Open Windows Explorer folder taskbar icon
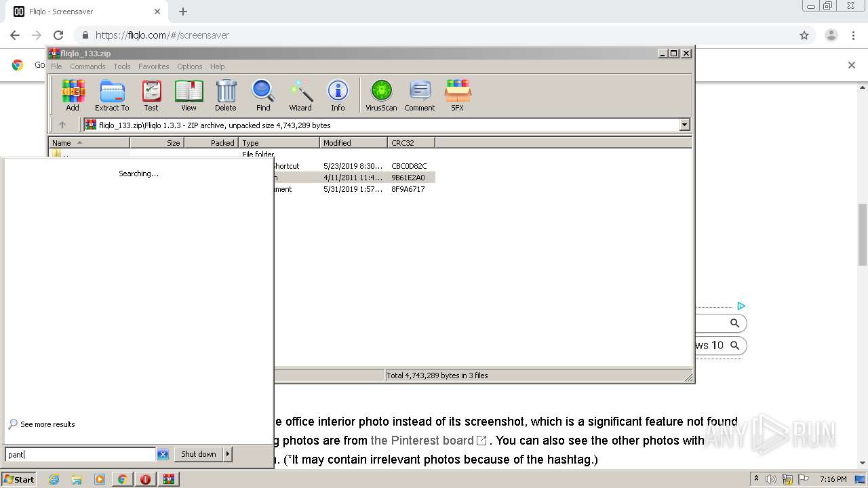 click(77, 479)
